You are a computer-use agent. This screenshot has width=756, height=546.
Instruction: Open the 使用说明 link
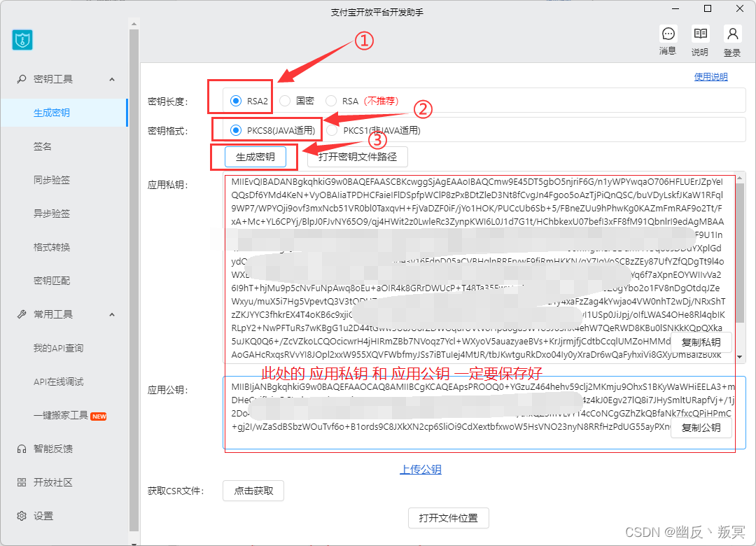pos(710,77)
